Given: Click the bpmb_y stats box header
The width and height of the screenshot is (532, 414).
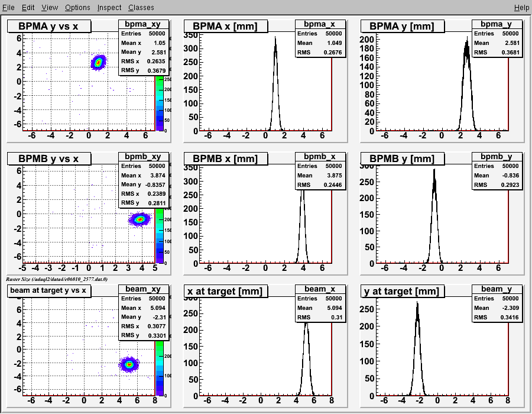Looking at the screenshot, I should (497, 157).
